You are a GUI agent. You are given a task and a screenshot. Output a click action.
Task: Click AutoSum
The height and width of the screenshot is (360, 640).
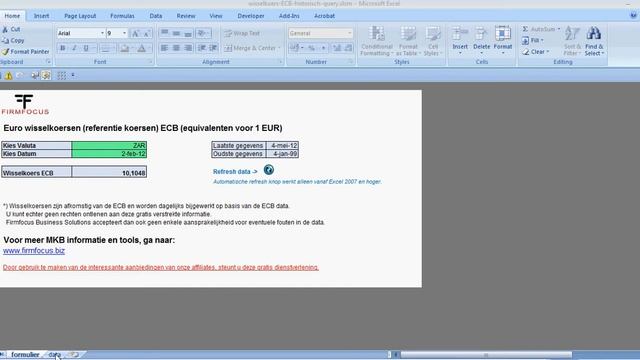[x=541, y=29]
